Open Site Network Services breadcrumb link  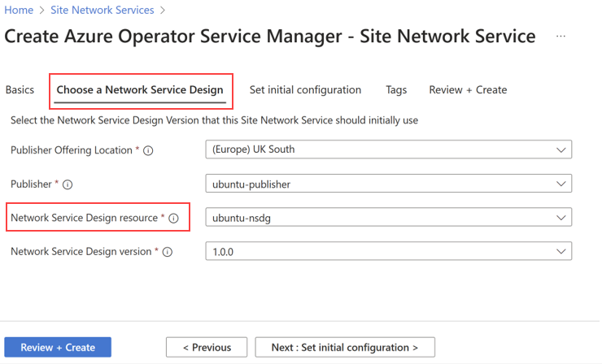click(x=102, y=11)
